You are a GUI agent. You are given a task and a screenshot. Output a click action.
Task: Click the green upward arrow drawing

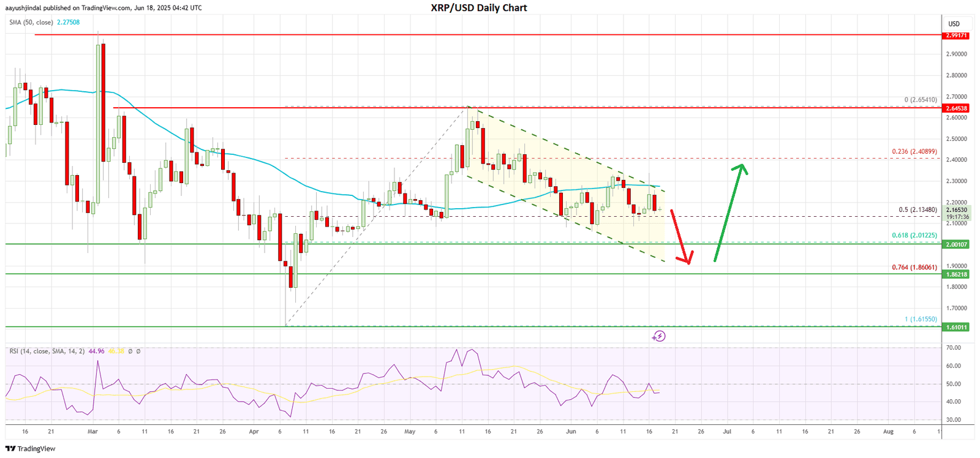(729, 211)
